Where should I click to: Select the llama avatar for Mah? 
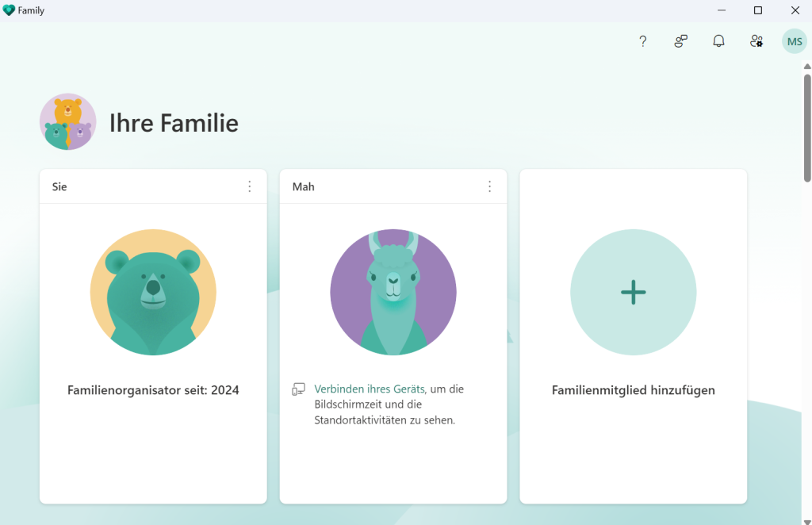coord(393,292)
